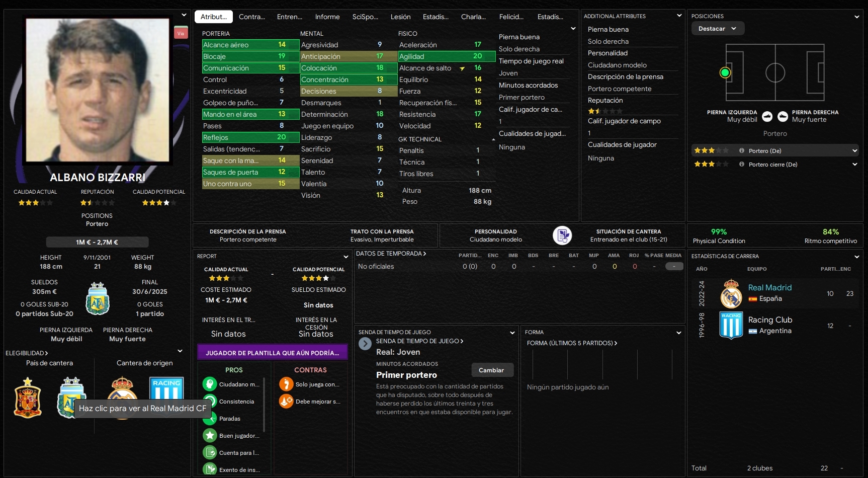Open the Forma panel header chevron
This screenshot has width=868, height=478.
(679, 333)
